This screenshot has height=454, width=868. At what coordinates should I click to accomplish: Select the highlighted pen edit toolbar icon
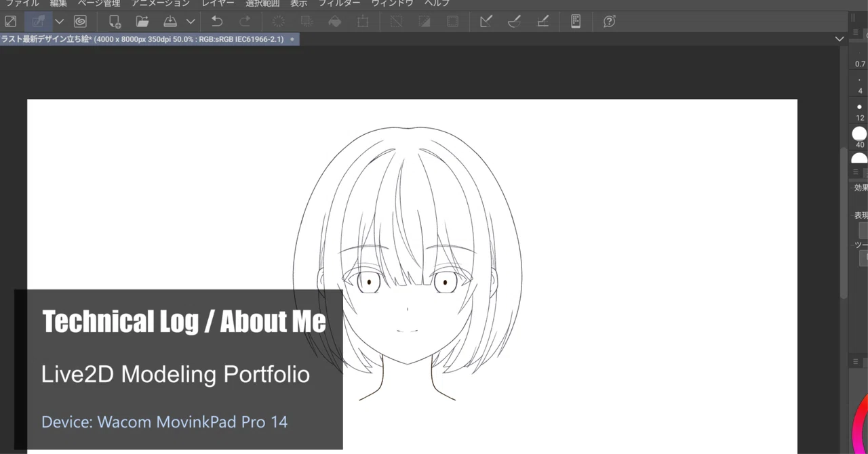(39, 22)
